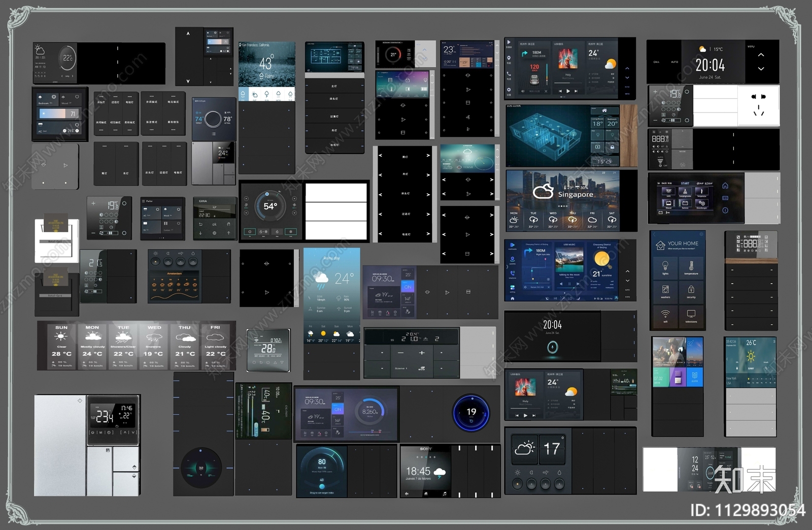Toggle the ON button beside the 8,260 dial

(338, 409)
